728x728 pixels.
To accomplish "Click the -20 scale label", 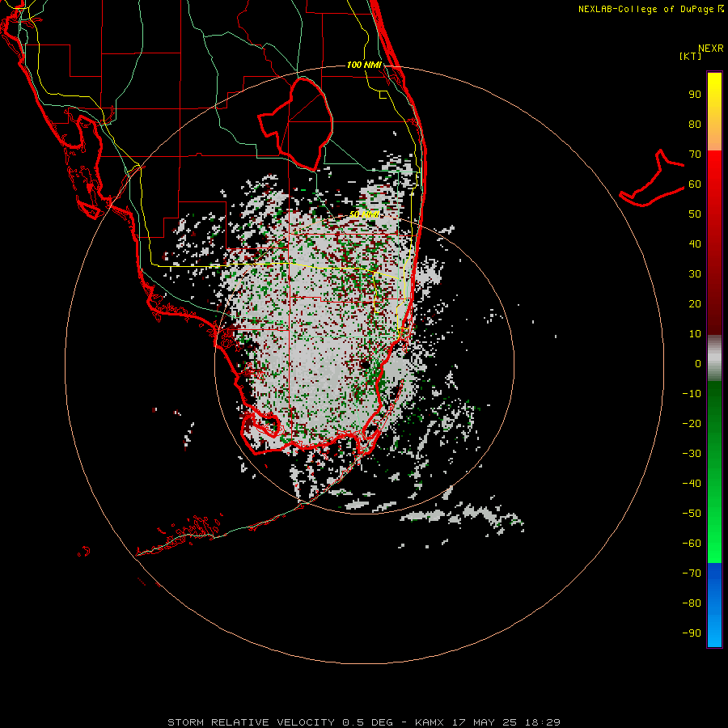I will 692,424.
